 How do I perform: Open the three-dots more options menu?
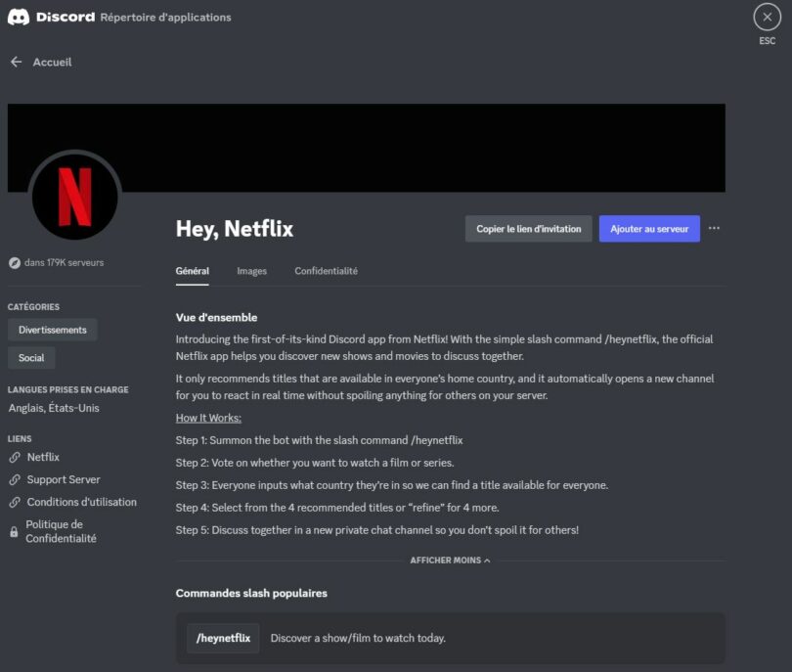714,228
